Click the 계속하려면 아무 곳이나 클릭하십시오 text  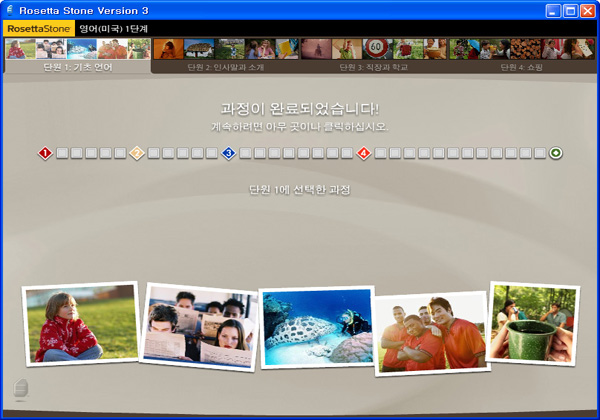(300, 127)
